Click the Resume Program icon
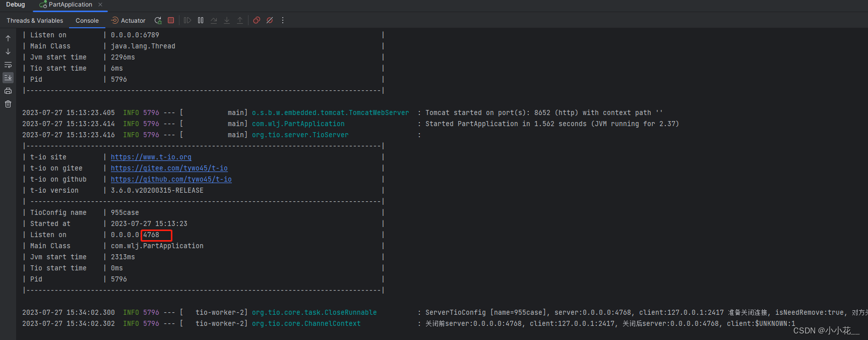Image resolution: width=868 pixels, height=340 pixels. tap(188, 20)
